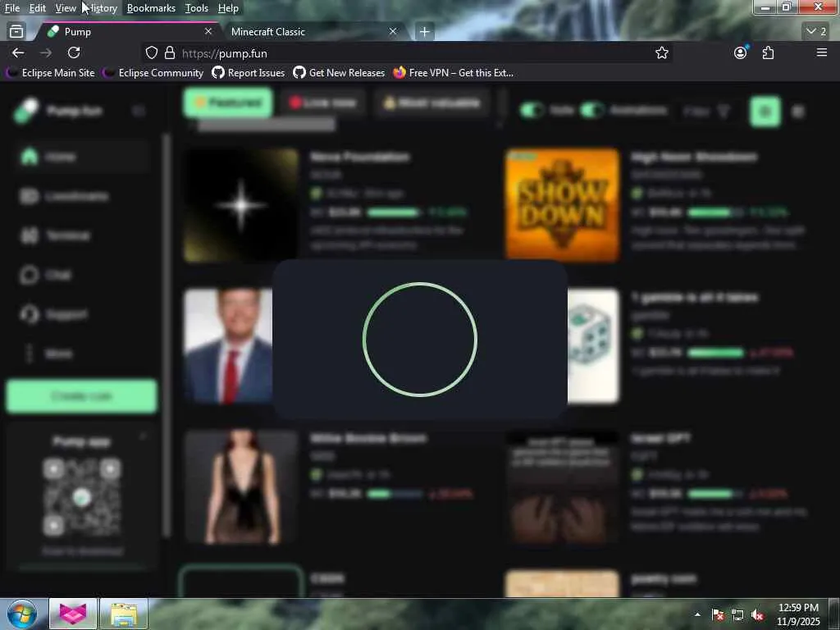Reload the pump.fun page

coord(74,52)
